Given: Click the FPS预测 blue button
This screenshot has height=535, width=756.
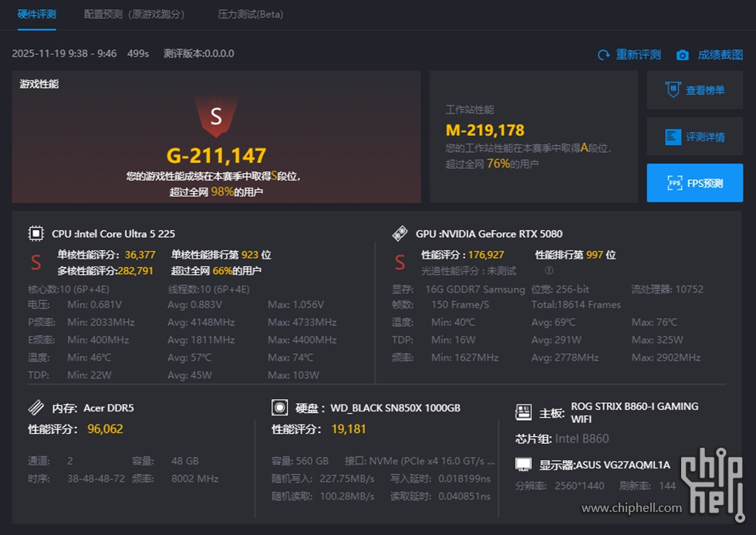Looking at the screenshot, I should pos(695,183).
